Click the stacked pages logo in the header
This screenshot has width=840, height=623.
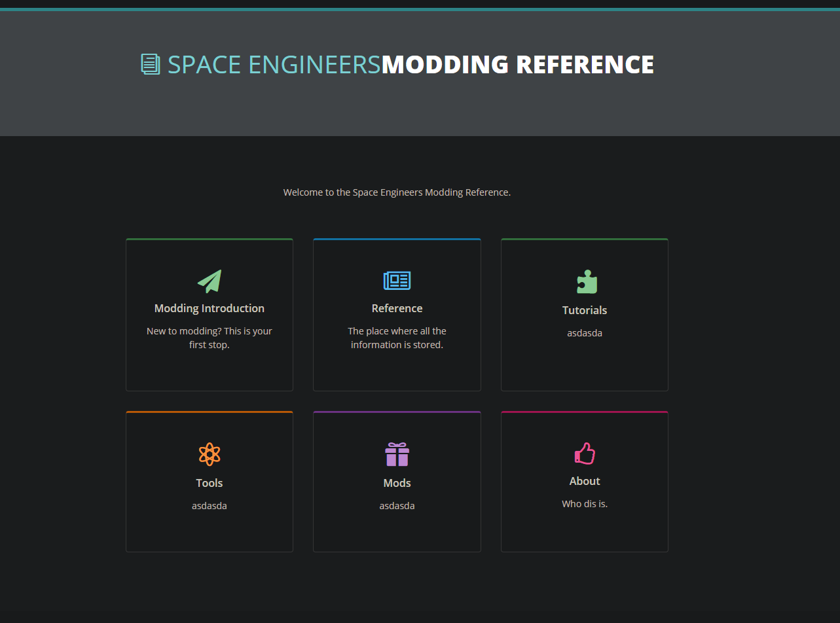pos(151,64)
